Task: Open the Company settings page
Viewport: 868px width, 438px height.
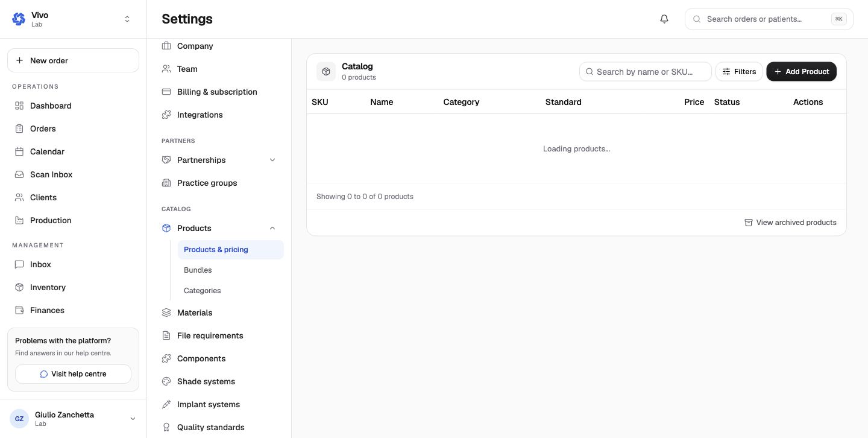Action: 219,46
